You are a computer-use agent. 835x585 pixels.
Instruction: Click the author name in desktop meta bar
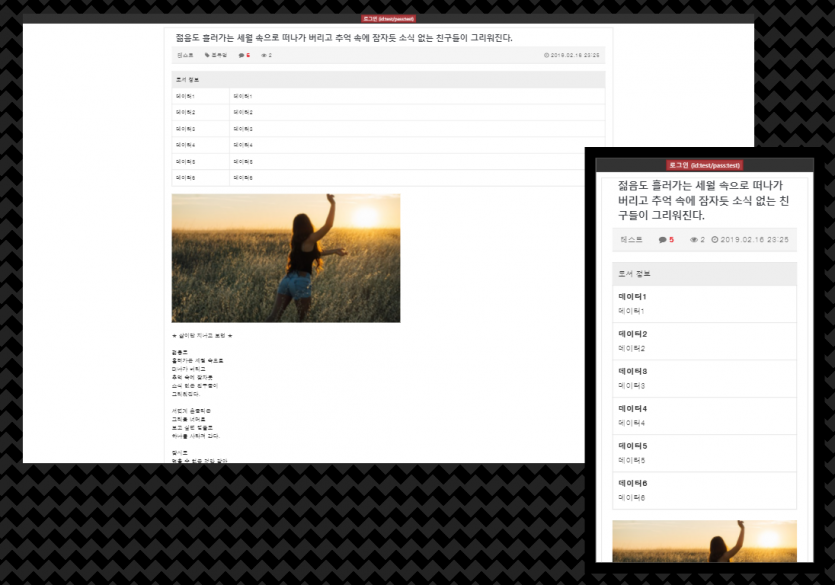[185, 55]
